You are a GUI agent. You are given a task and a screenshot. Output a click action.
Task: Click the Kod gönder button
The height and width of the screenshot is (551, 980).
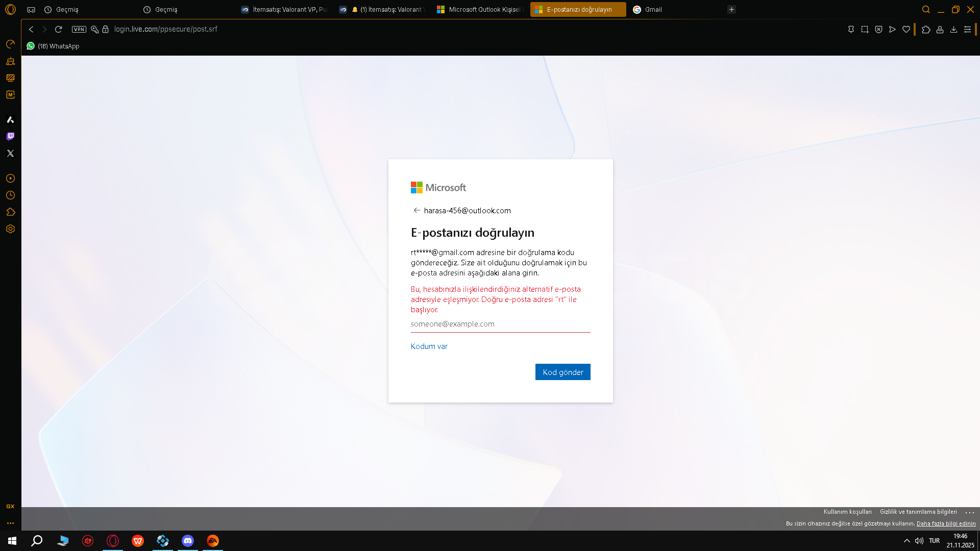pos(562,372)
